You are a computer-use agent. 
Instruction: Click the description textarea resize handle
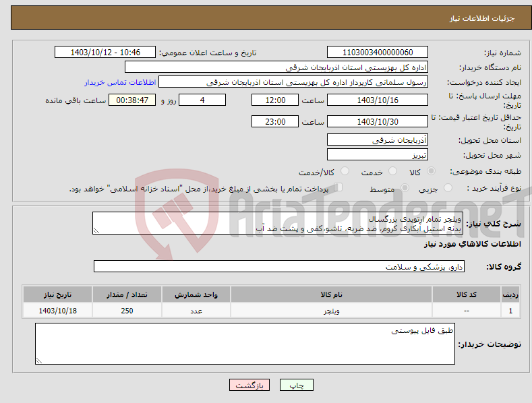click(x=96, y=230)
